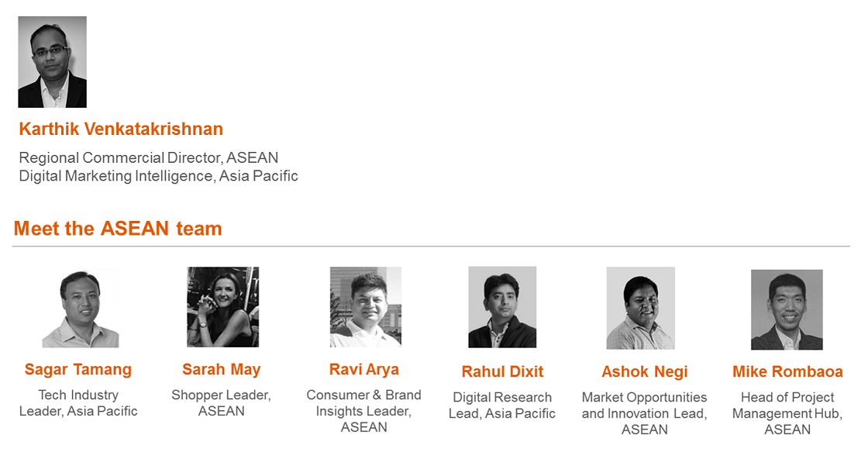Image resolution: width=868 pixels, height=452 pixels.
Task: View the Ravi Arya profile photo
Action: (x=366, y=307)
